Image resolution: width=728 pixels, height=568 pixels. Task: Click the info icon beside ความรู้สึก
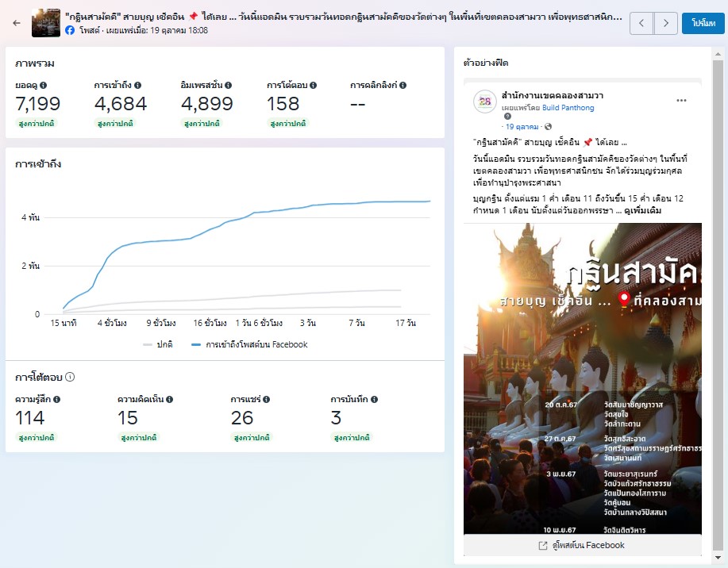pyautogui.click(x=57, y=400)
